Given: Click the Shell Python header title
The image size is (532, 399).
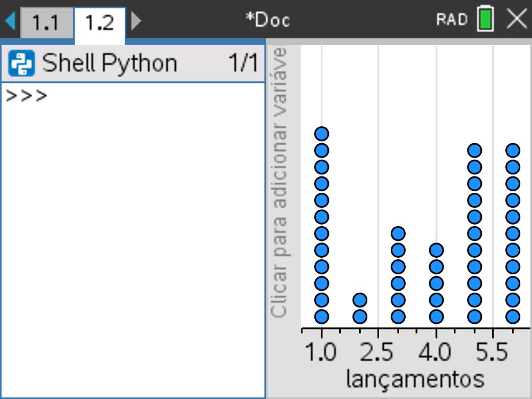Looking at the screenshot, I should point(109,63).
